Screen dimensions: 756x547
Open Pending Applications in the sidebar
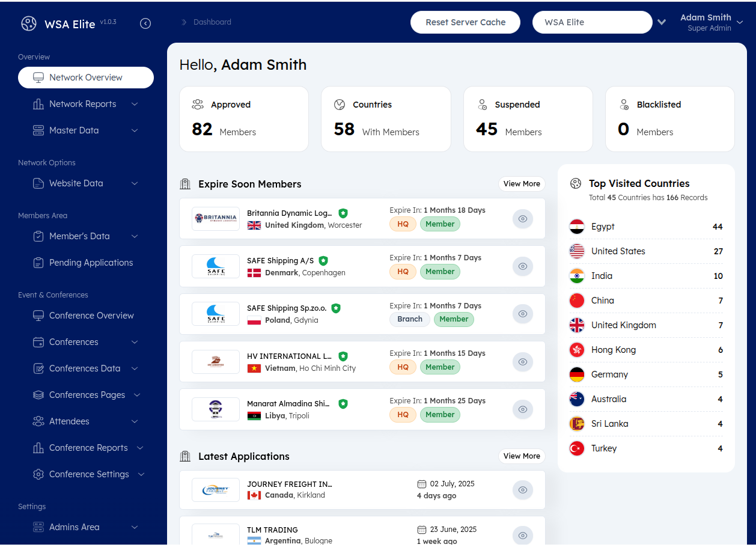click(x=86, y=263)
